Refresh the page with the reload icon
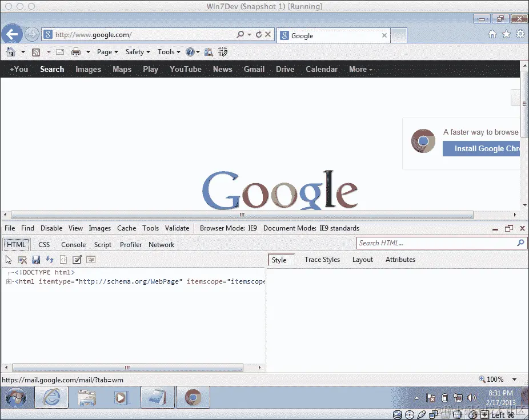529x420 pixels. pos(259,34)
